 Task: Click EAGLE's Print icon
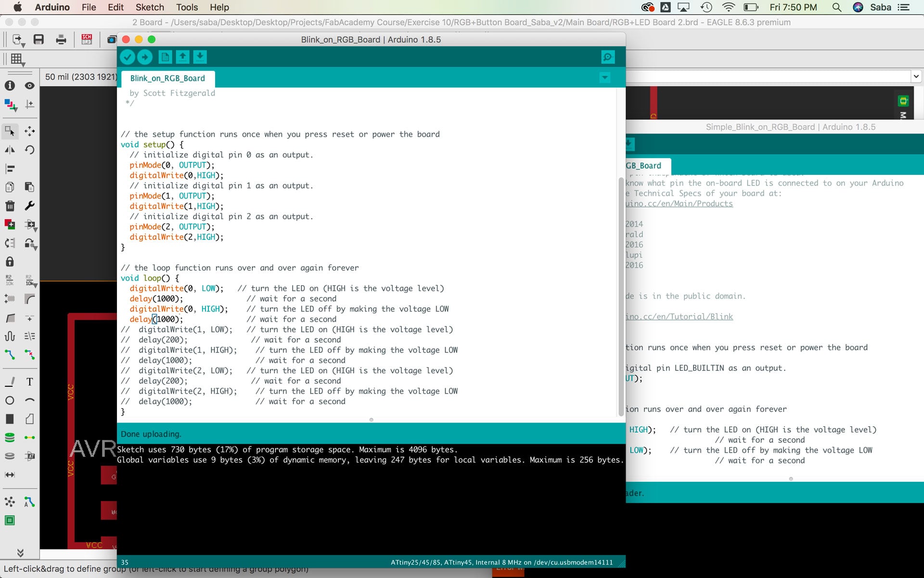61,39
